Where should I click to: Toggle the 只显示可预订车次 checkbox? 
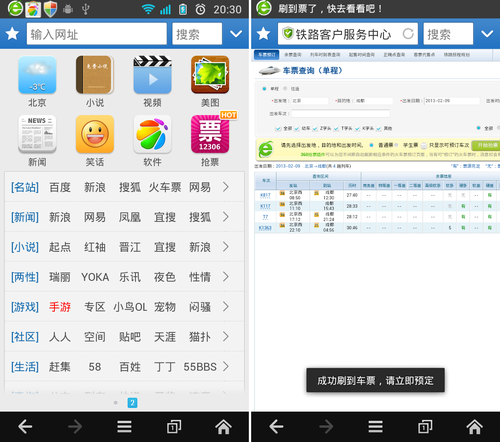coord(424,145)
